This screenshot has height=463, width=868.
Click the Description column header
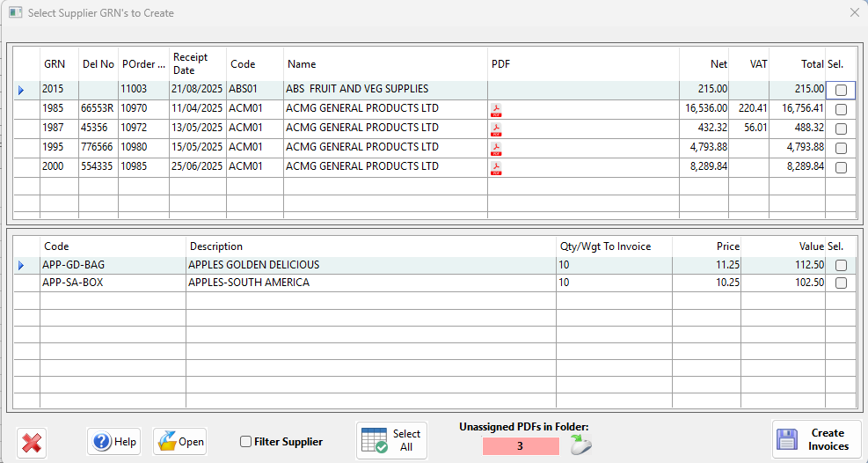pos(369,246)
